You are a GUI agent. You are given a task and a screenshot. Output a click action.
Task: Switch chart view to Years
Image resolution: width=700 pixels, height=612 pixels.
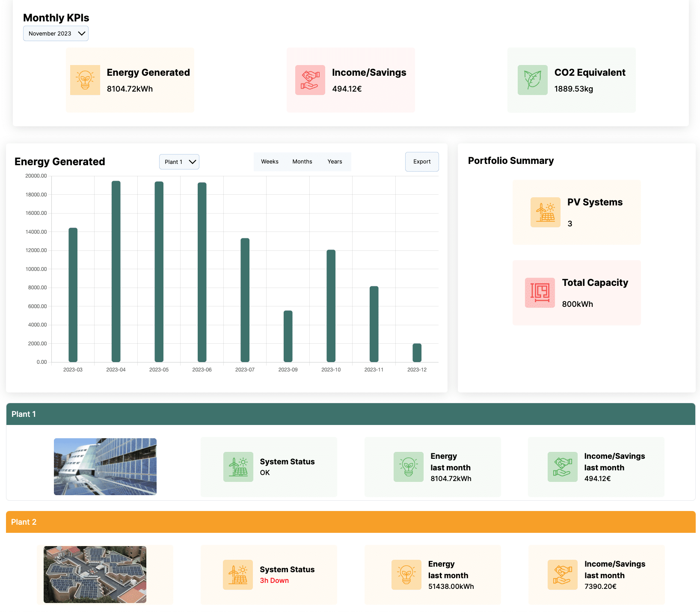[335, 162]
